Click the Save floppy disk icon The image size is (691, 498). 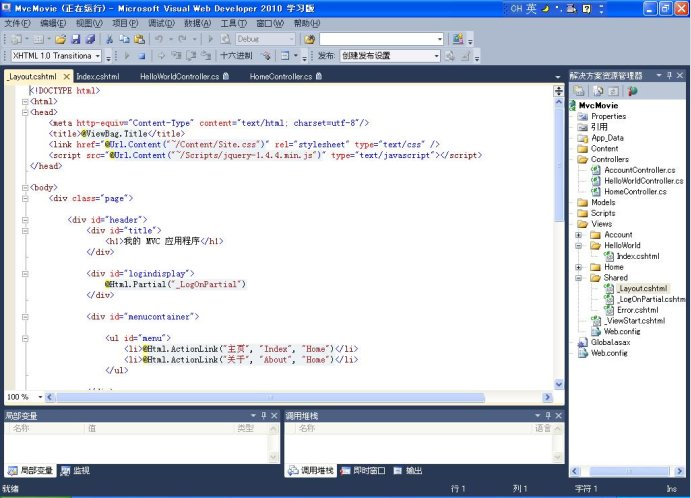[75, 39]
